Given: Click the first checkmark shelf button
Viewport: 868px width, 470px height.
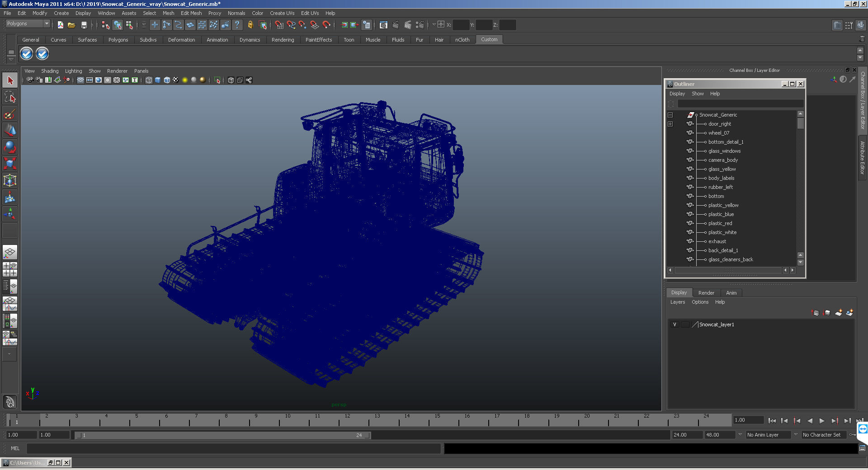Looking at the screenshot, I should click(x=26, y=54).
